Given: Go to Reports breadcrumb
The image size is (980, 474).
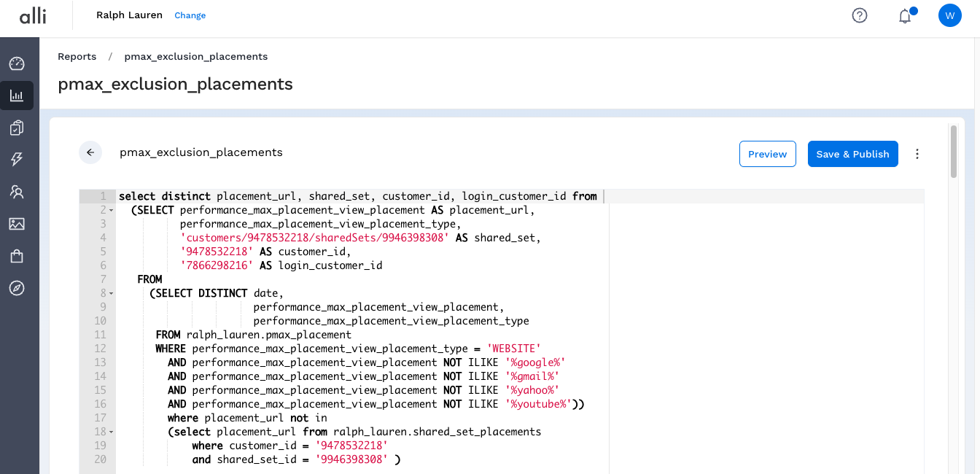Looking at the screenshot, I should (77, 57).
